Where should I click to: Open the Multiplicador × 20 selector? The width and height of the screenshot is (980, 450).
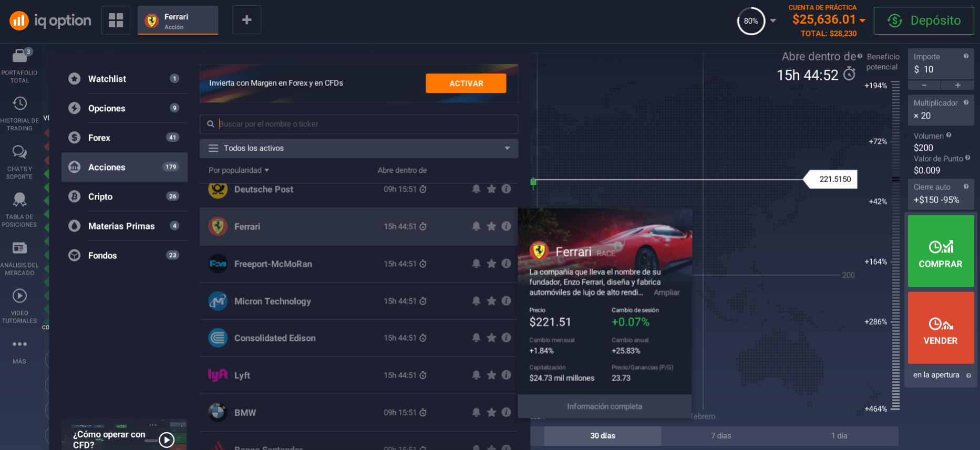pyautogui.click(x=941, y=110)
